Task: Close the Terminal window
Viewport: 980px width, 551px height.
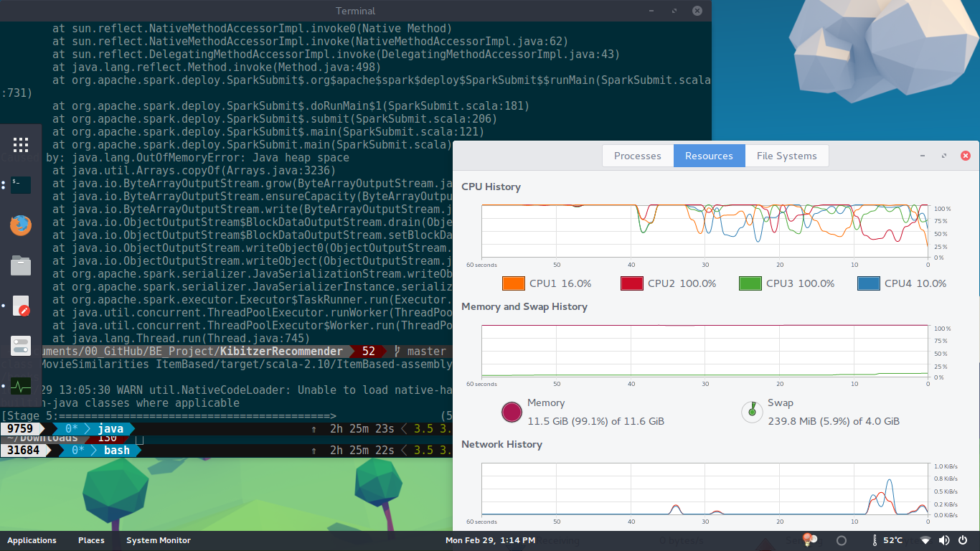Action: [x=697, y=11]
